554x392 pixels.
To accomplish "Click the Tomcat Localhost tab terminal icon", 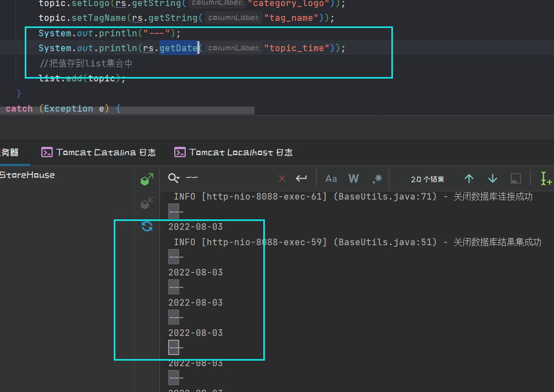I will [x=180, y=152].
